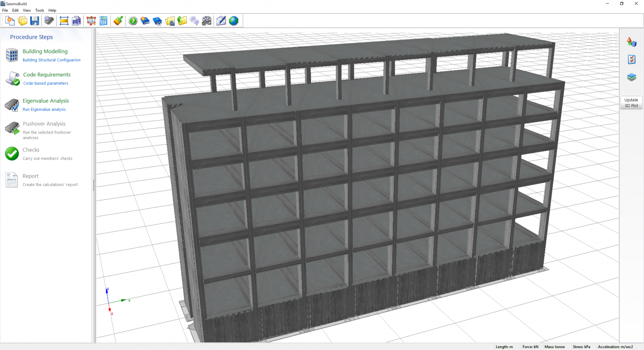Screen dimensions: 644x350
Task: Open the globe website icon
Action: click(234, 21)
